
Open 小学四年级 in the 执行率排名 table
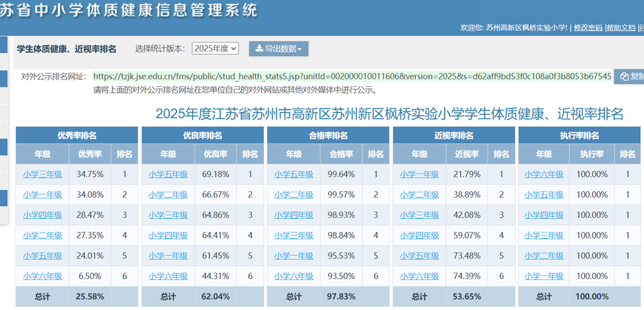544,215
